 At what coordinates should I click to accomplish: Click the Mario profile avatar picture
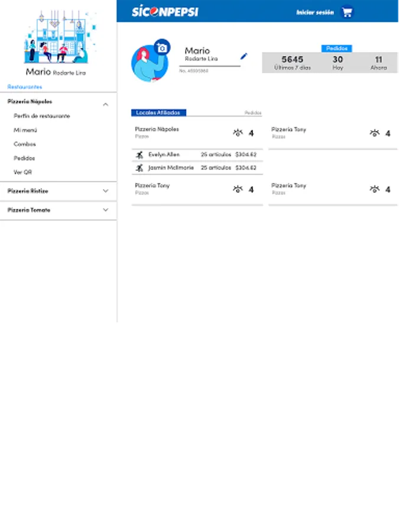148,64
